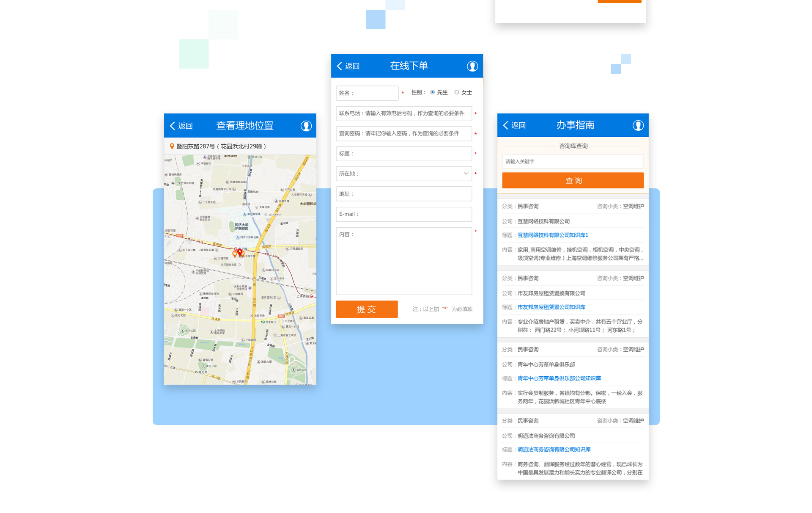The width and height of the screenshot is (812, 513).
Task: Open link 互慧网络技科有限公司知识库1
Action: [553, 235]
